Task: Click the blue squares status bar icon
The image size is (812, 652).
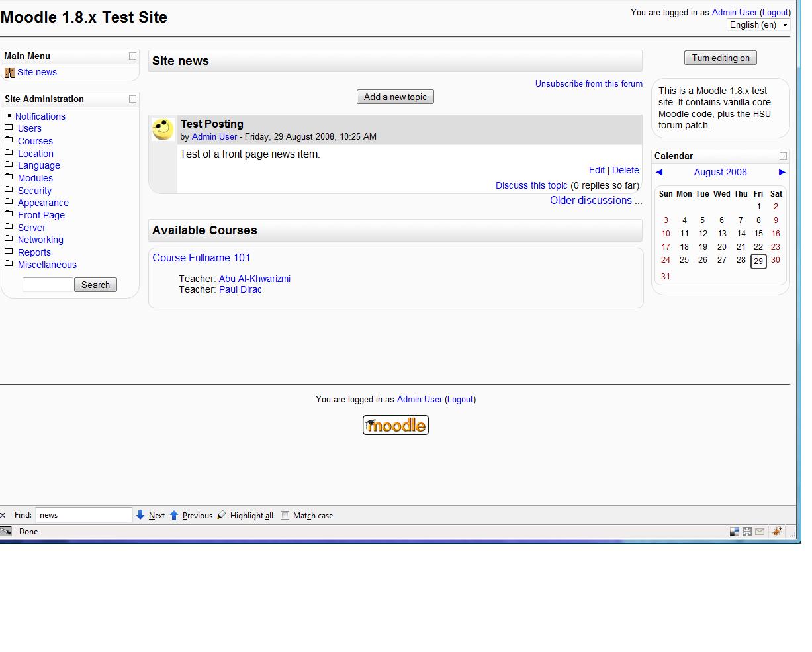Action: (x=735, y=531)
